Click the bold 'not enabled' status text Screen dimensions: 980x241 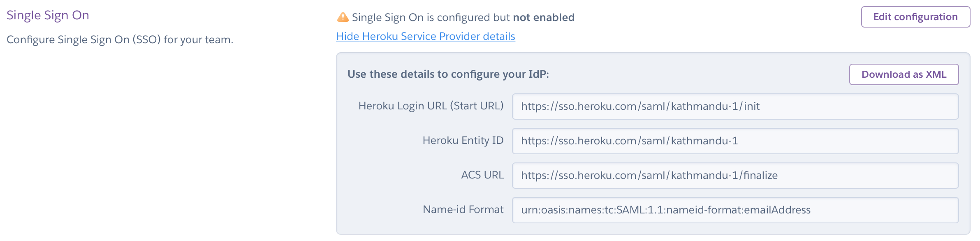(x=543, y=17)
